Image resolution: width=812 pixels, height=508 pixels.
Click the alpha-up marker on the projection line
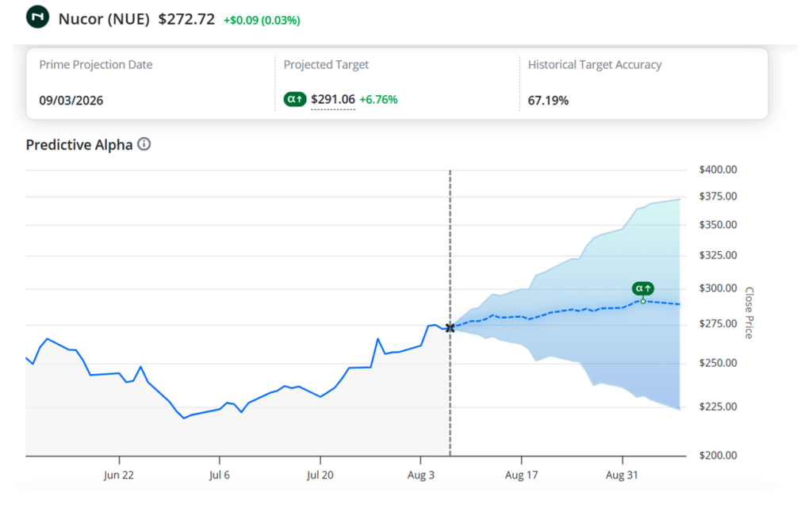coord(642,288)
